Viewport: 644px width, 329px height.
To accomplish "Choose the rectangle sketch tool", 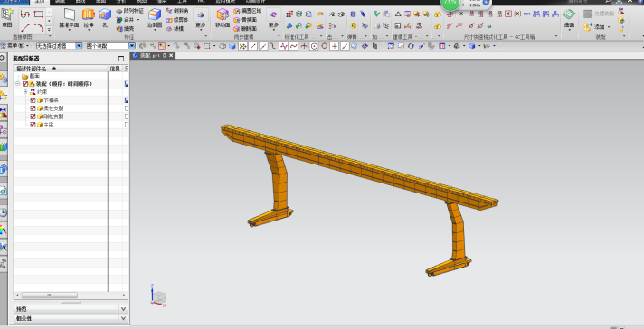I will pos(39,14).
